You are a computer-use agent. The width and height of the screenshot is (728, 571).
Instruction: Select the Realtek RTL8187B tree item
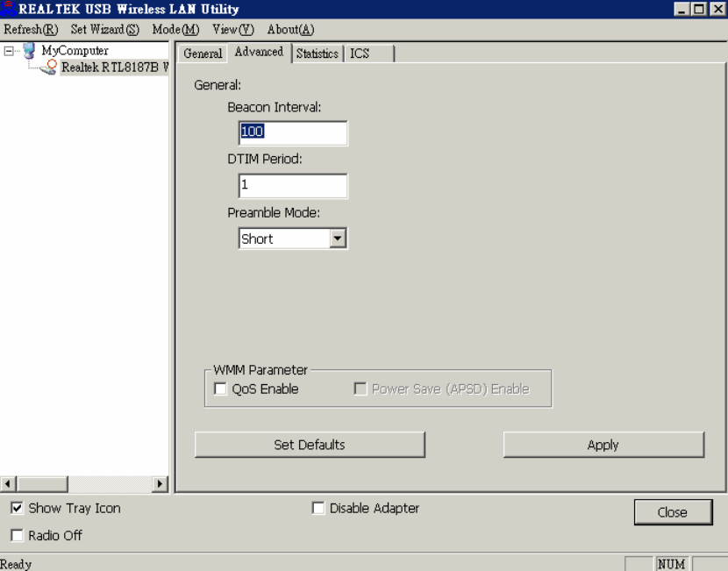(115, 68)
